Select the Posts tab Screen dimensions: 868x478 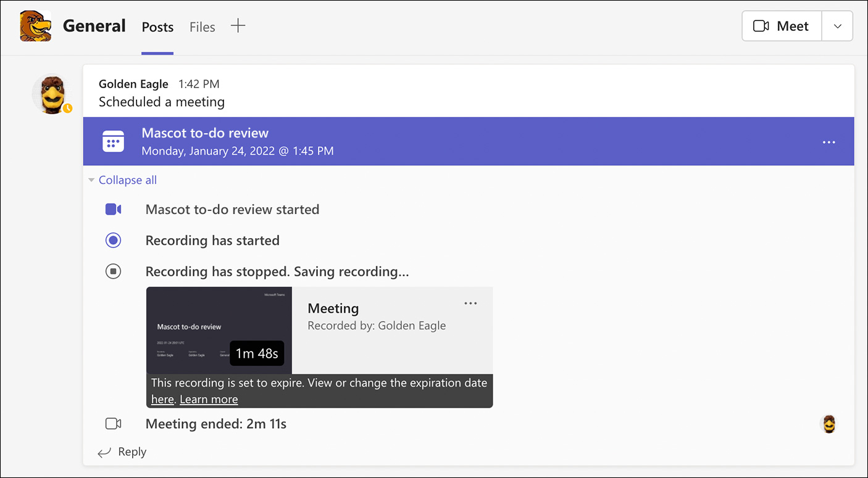click(x=157, y=27)
